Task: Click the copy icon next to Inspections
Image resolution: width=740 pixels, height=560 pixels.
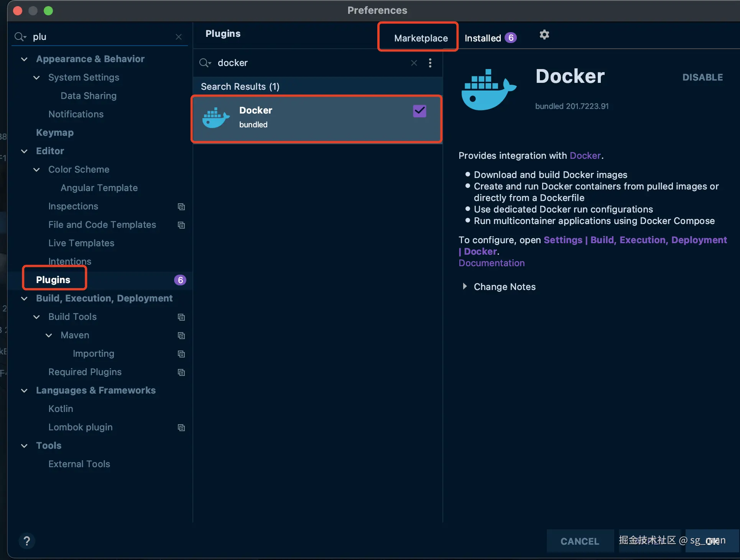Action: click(181, 207)
